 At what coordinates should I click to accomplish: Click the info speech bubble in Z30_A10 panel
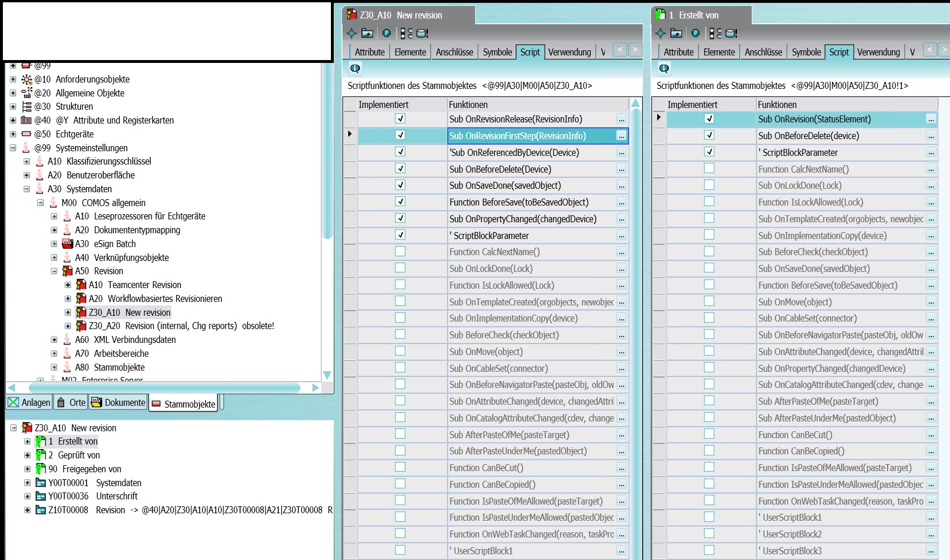[355, 69]
